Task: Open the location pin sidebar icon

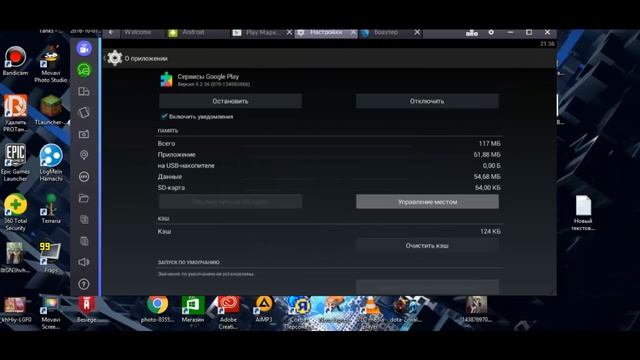Action: click(x=84, y=155)
